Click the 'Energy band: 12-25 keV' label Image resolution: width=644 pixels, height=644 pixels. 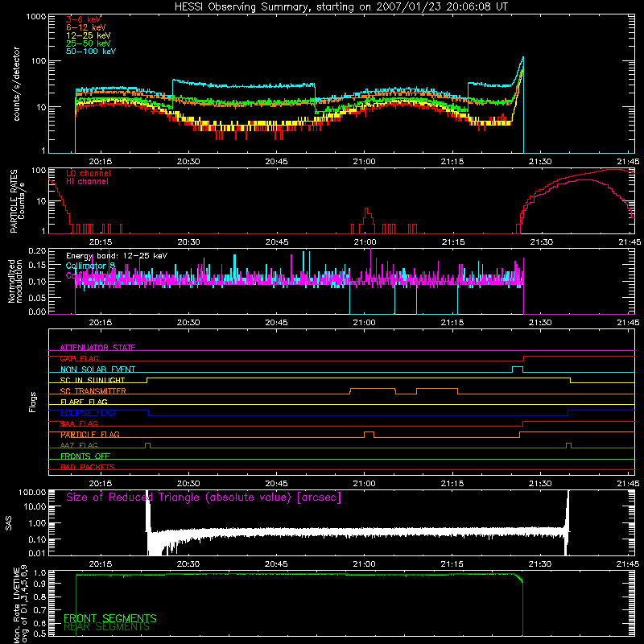point(117,256)
